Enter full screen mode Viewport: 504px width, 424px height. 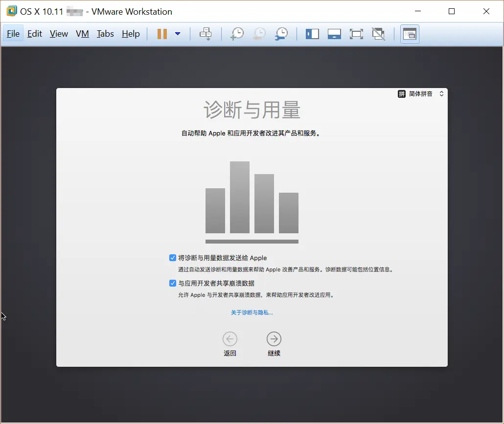coord(356,34)
